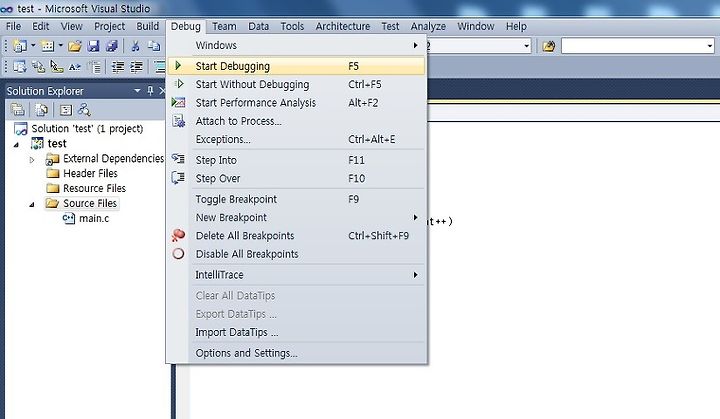Collapse the Source Files folder
720x419 pixels.
pyautogui.click(x=32, y=204)
